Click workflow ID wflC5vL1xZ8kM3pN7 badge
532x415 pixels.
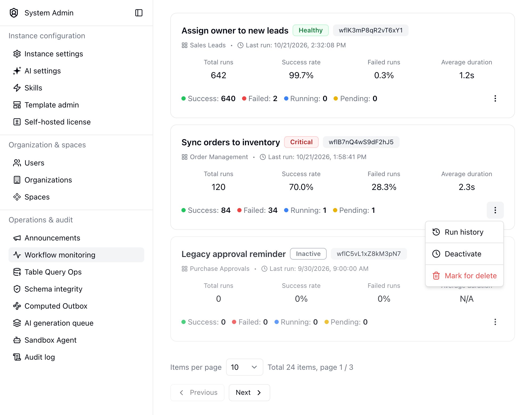pos(369,254)
